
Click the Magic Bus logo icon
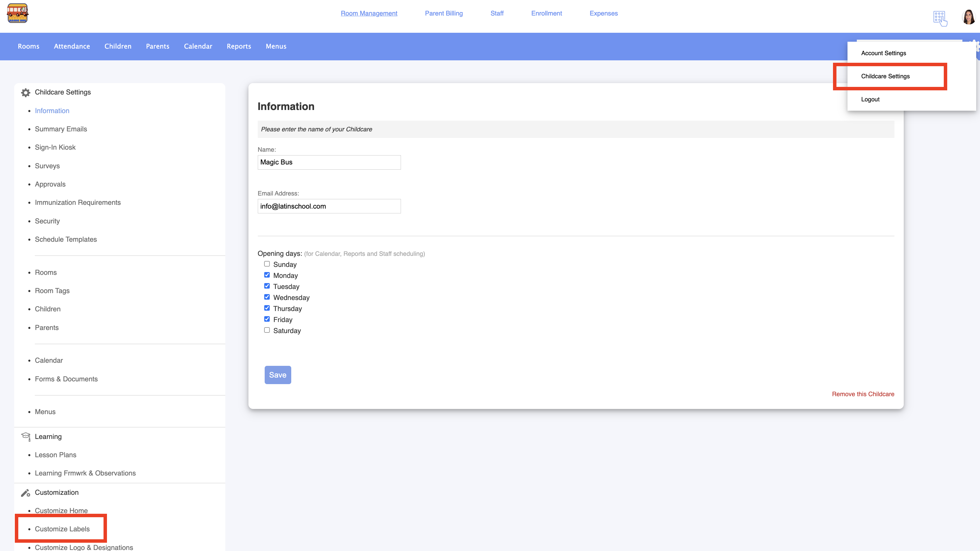click(x=18, y=13)
